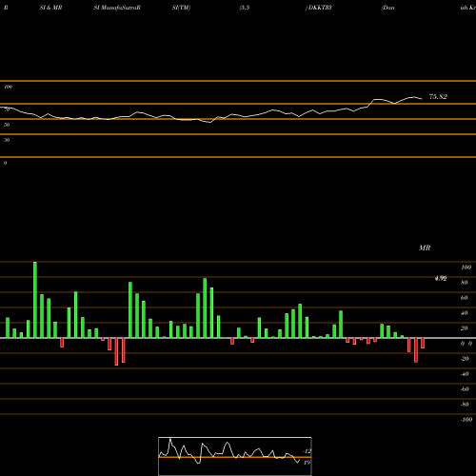Image resolution: width=476 pixels, height=476 pixels.
Task: Click the right end of the RSI line
Action: click(x=422, y=99)
